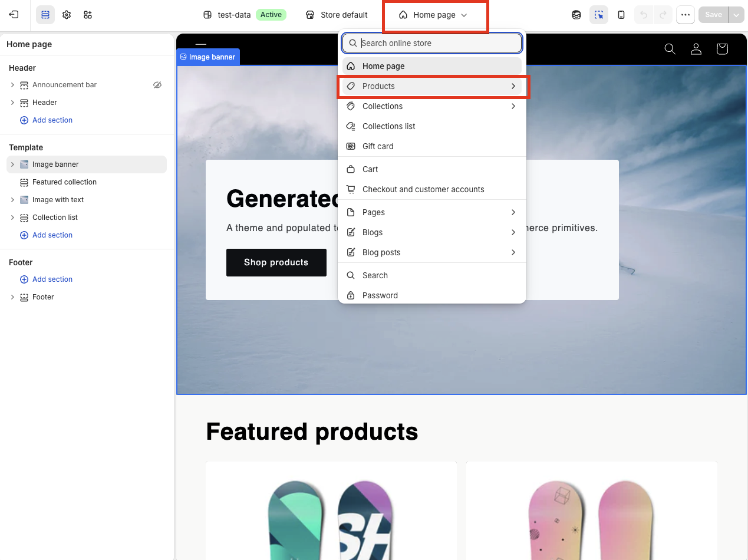Screen dimensions: 748x560
Task: Select Pages in template menu
Action: click(432, 212)
